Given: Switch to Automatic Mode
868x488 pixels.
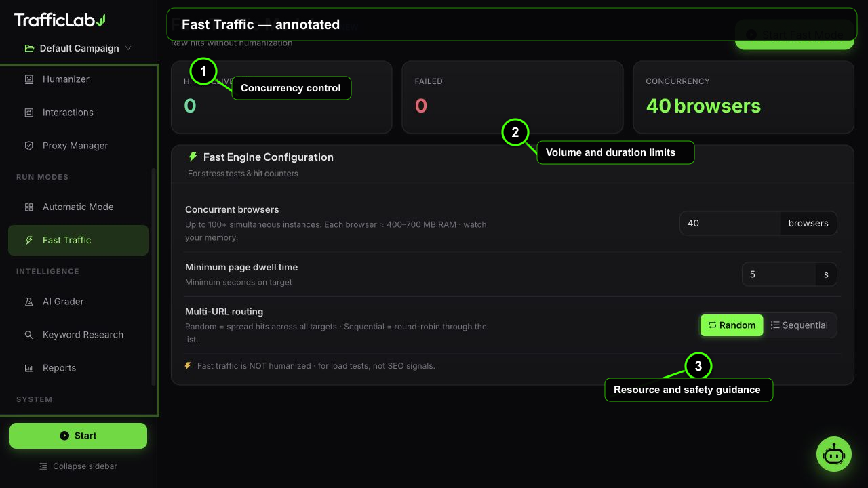Looking at the screenshot, I should (78, 207).
